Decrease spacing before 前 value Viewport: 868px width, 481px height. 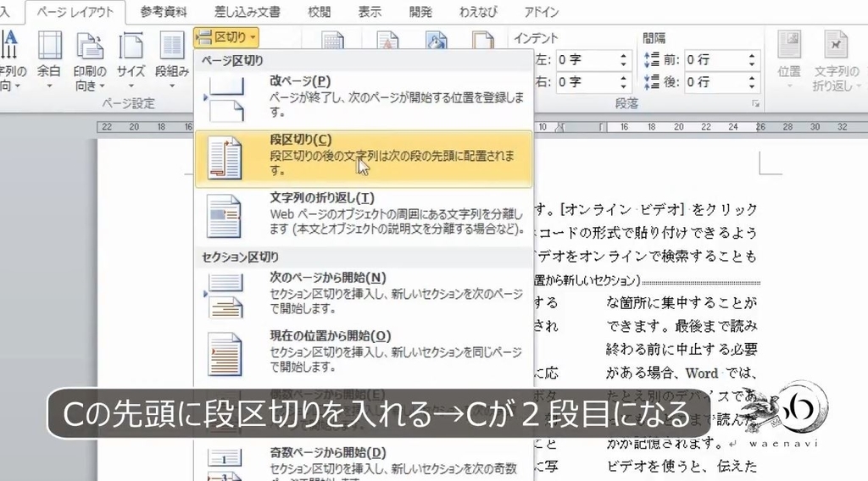(x=752, y=64)
